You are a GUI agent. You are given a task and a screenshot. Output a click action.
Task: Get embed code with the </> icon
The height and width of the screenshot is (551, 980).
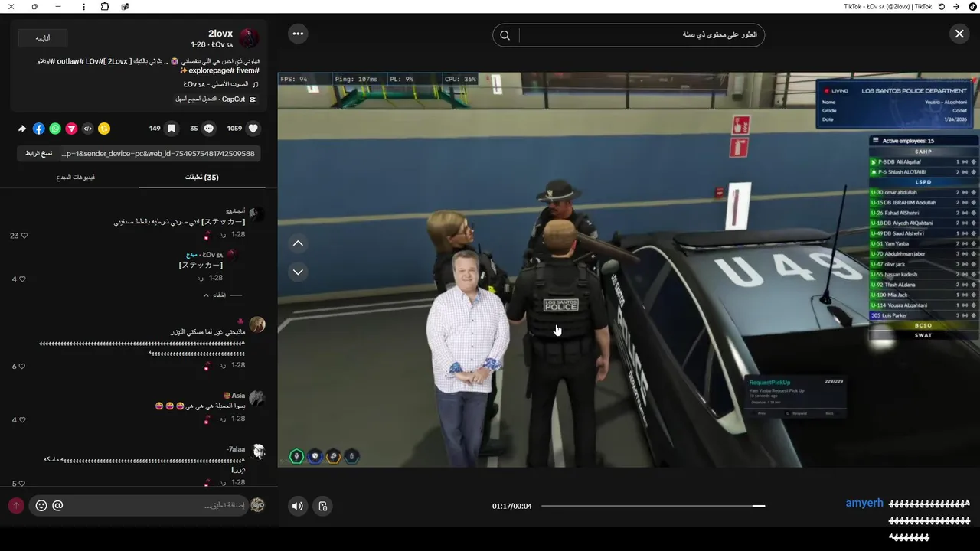pos(87,129)
